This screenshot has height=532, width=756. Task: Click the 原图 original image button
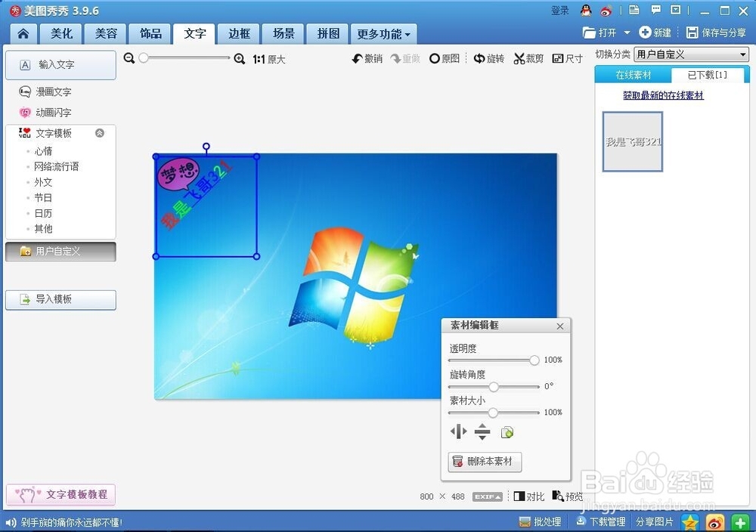click(x=444, y=58)
